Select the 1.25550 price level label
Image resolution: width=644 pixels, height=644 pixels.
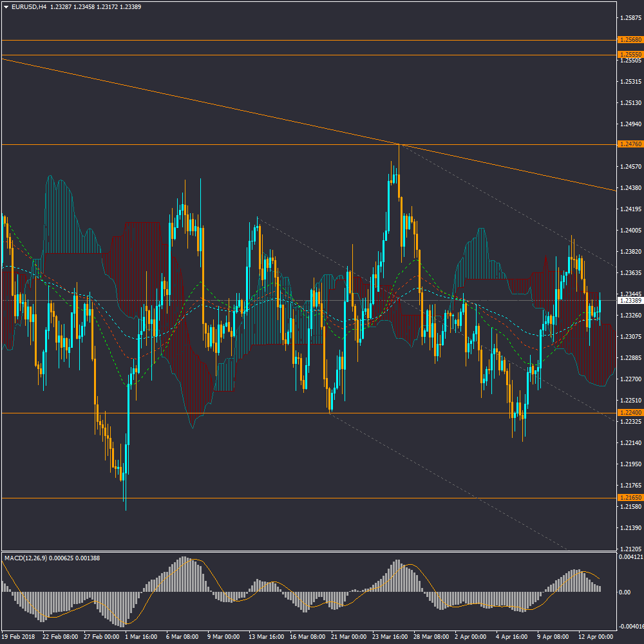629,55
